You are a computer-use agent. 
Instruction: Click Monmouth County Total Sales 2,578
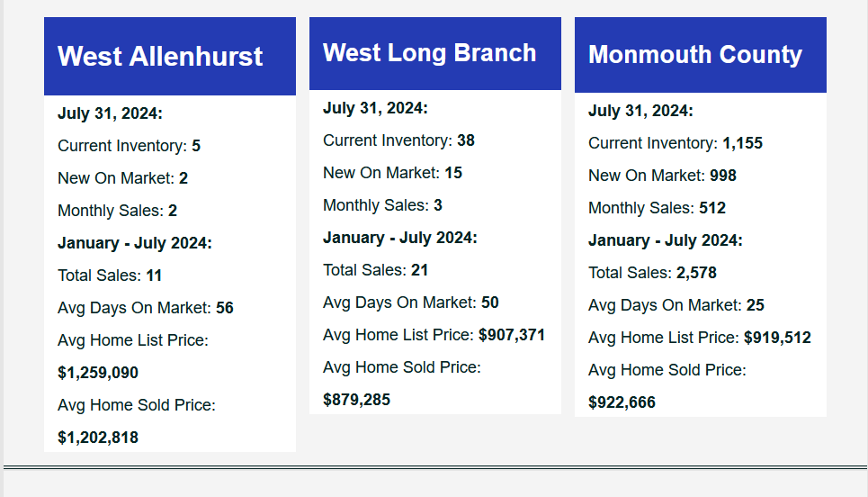point(696,273)
